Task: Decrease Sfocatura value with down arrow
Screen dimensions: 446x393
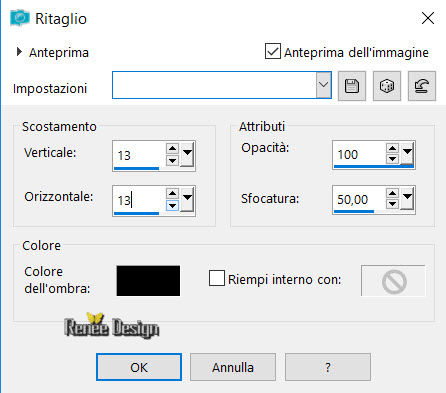Action: pos(392,204)
